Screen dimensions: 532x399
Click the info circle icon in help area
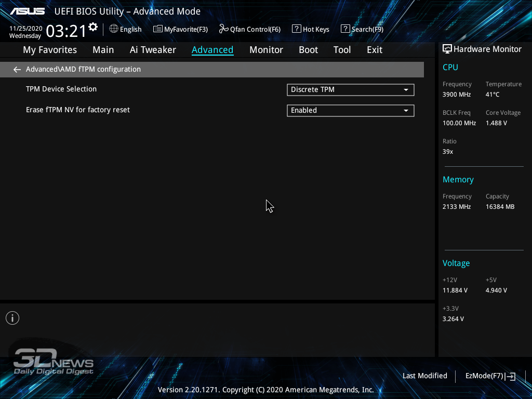pos(12,318)
